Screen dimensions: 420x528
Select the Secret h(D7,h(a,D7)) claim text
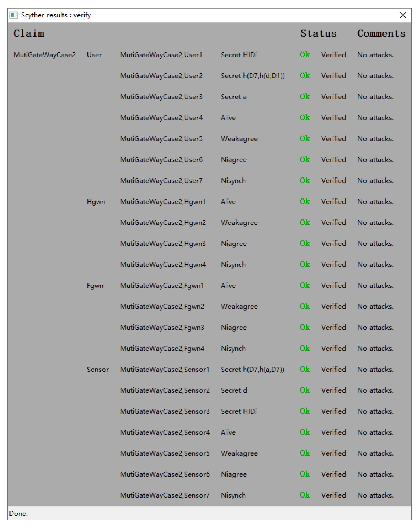pos(252,369)
